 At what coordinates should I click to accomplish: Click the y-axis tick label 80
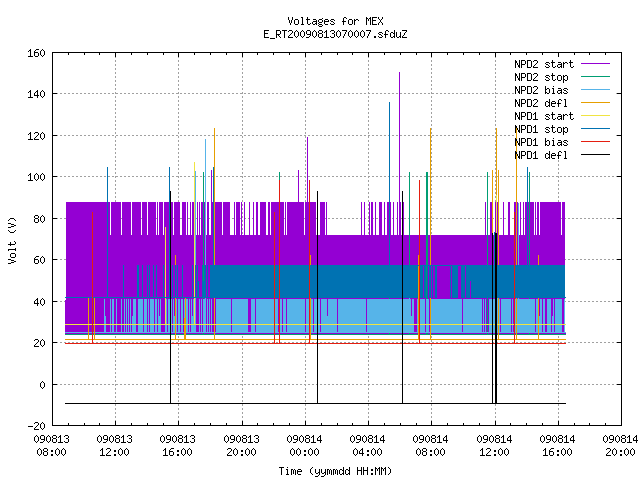(39, 219)
